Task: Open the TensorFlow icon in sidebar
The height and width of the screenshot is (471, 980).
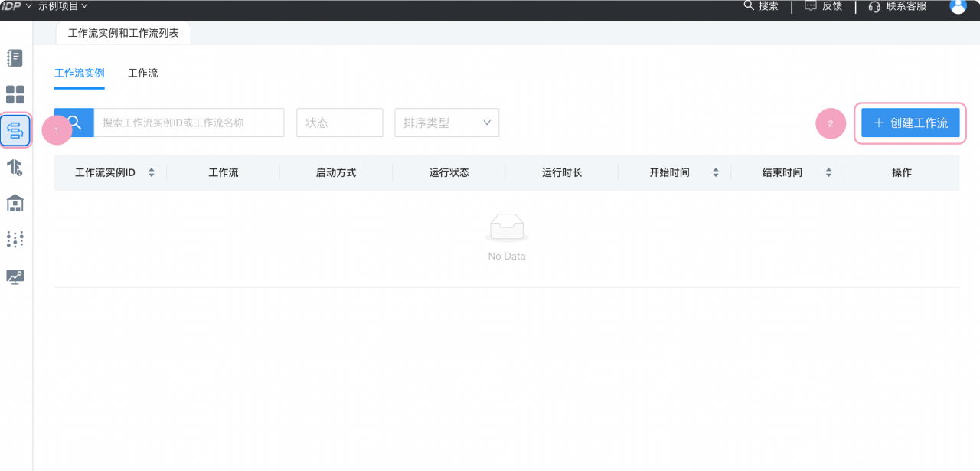Action: pos(15,167)
